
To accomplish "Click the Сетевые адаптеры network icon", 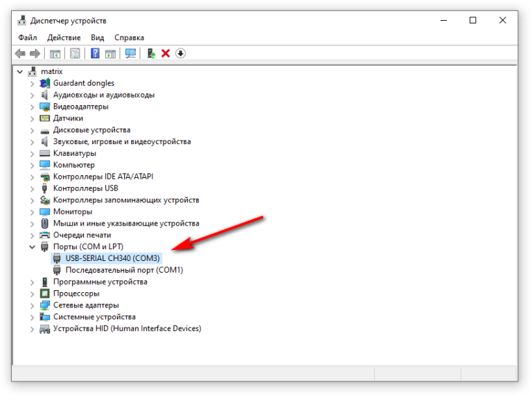I will click(x=45, y=305).
